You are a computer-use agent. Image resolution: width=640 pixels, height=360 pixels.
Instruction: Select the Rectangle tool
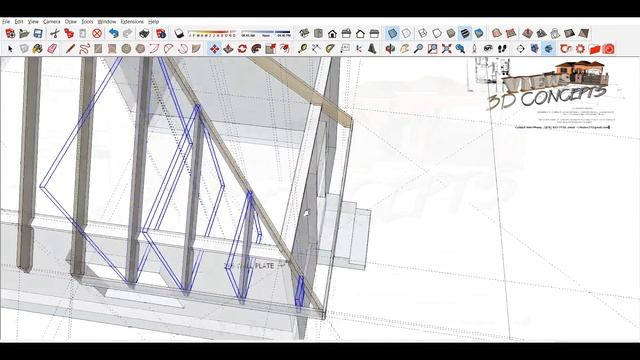click(x=98, y=49)
